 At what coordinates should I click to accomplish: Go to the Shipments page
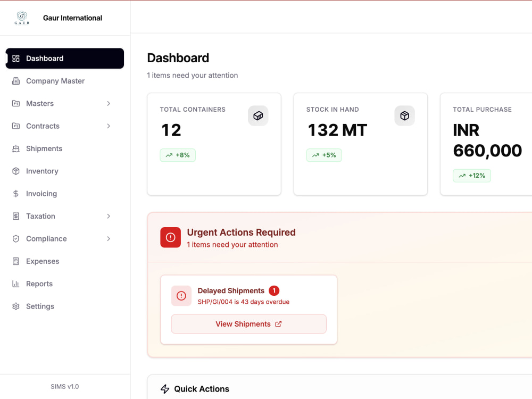click(65, 148)
